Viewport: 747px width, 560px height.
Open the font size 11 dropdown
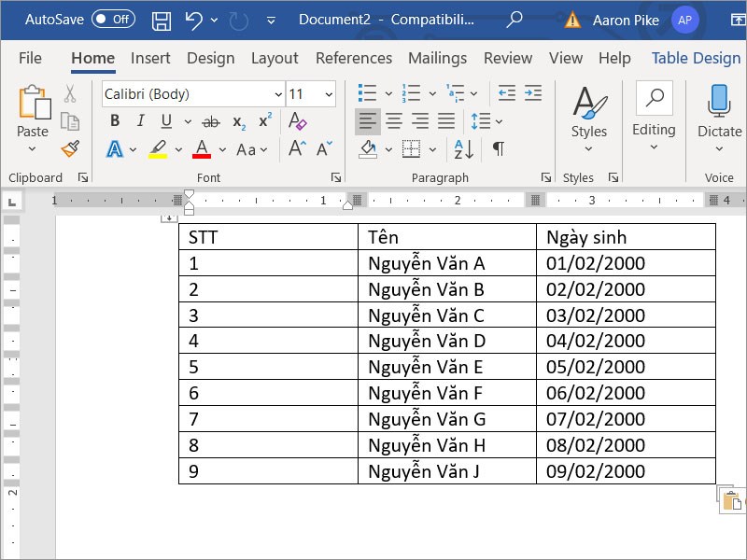coord(329,94)
